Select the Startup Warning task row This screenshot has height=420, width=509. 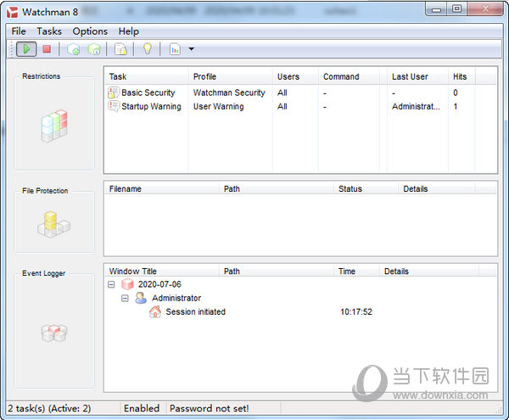[150, 107]
